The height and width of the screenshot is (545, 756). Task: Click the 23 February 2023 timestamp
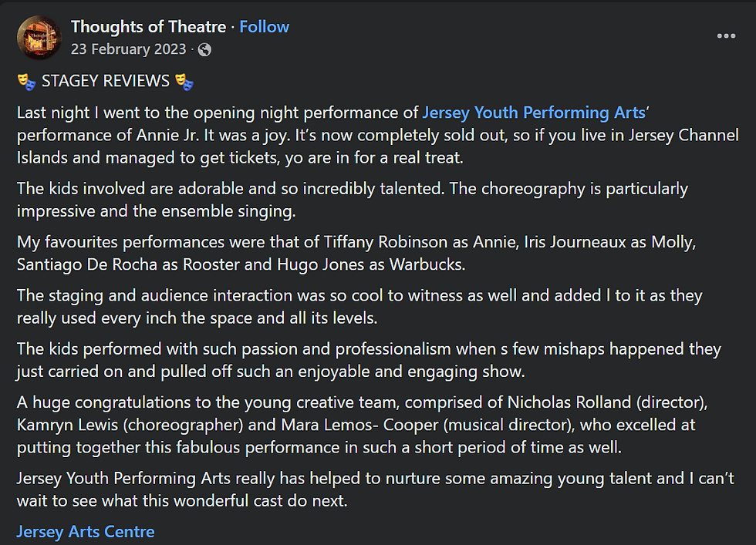pos(128,49)
